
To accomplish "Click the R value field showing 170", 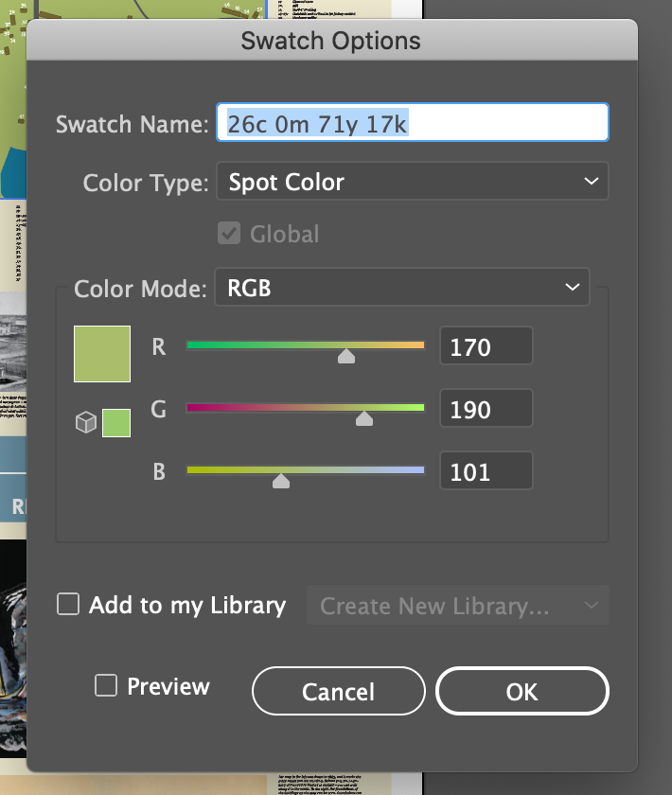I will 486,345.
